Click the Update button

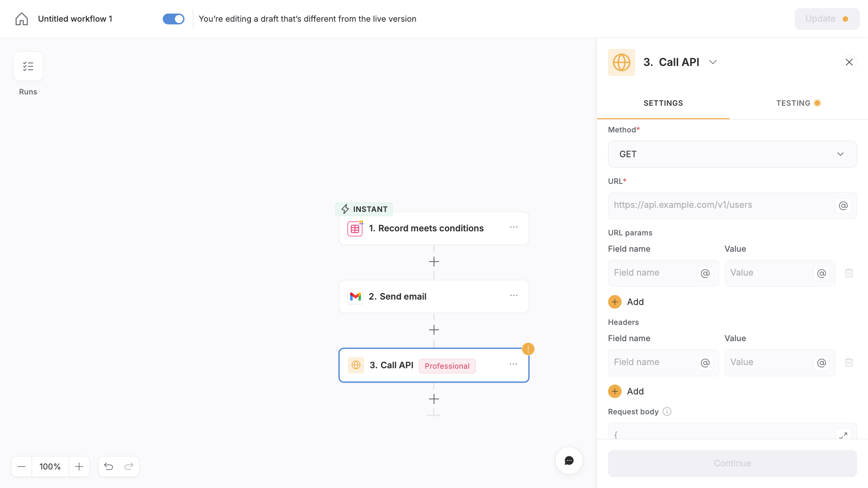[x=826, y=19]
